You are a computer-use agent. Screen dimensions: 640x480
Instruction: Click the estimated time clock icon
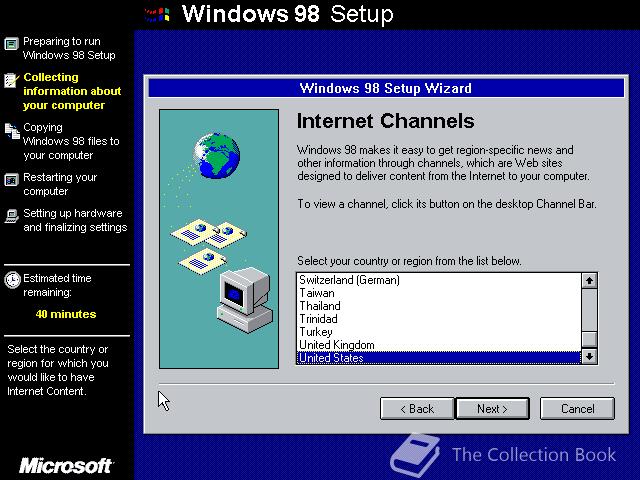(x=12, y=280)
